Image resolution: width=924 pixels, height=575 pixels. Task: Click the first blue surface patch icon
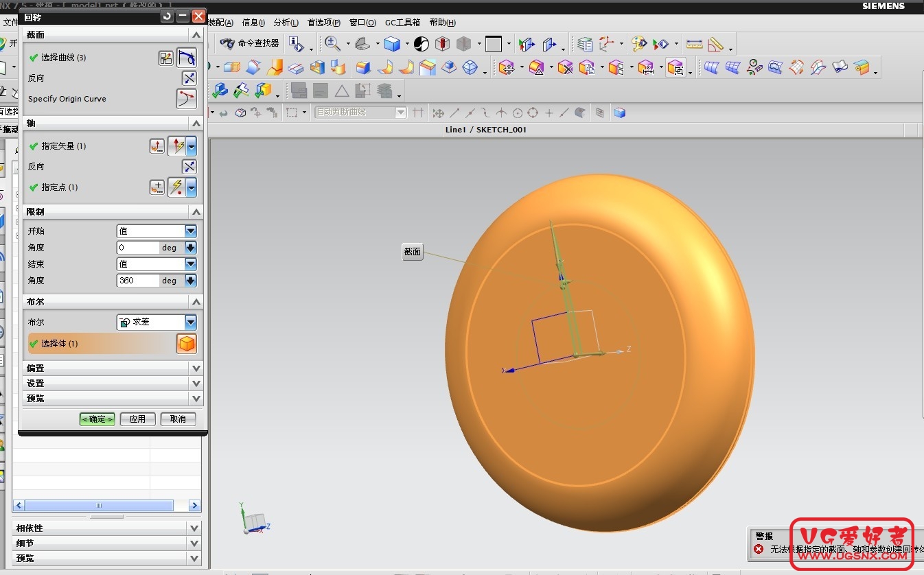pos(712,68)
